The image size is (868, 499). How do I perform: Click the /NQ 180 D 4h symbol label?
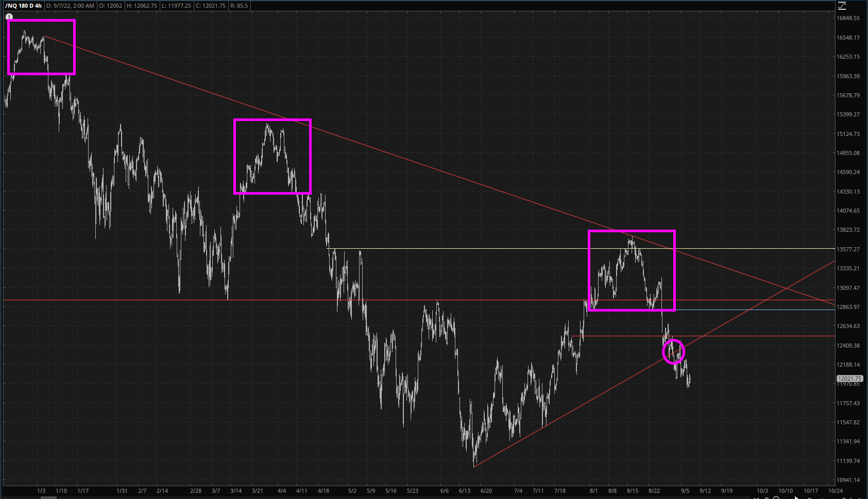23,6
